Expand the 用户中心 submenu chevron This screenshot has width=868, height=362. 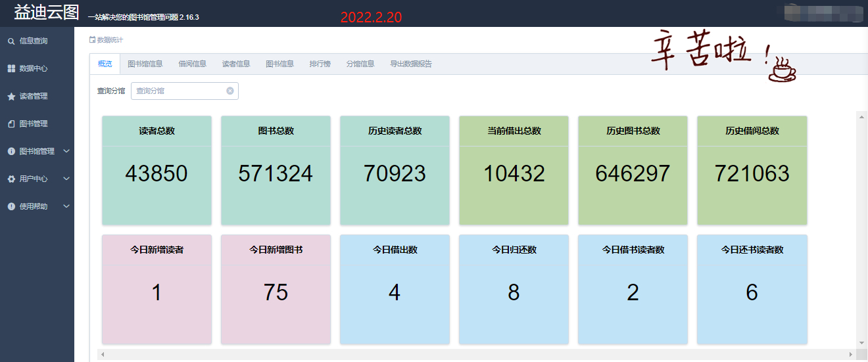tap(66, 179)
